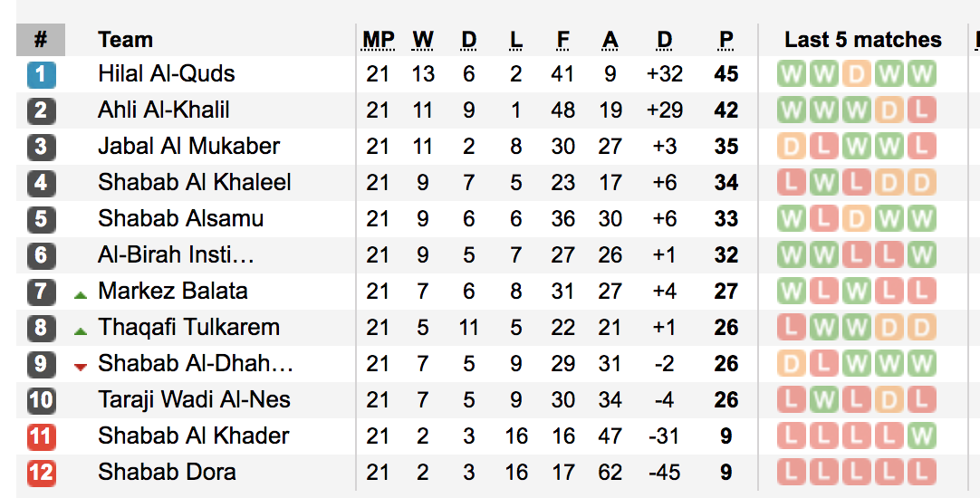
Task: Click green up arrow beside Thaqafi Tulkarem
Action: pyautogui.click(x=80, y=330)
